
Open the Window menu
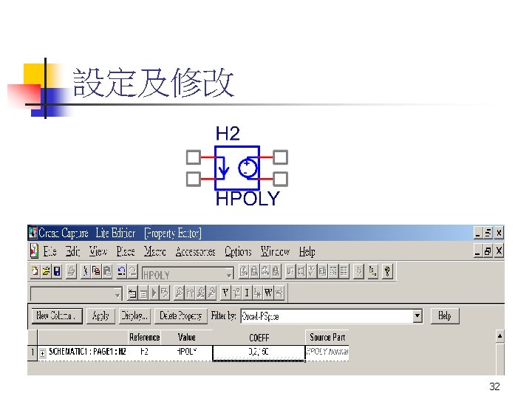(275, 251)
